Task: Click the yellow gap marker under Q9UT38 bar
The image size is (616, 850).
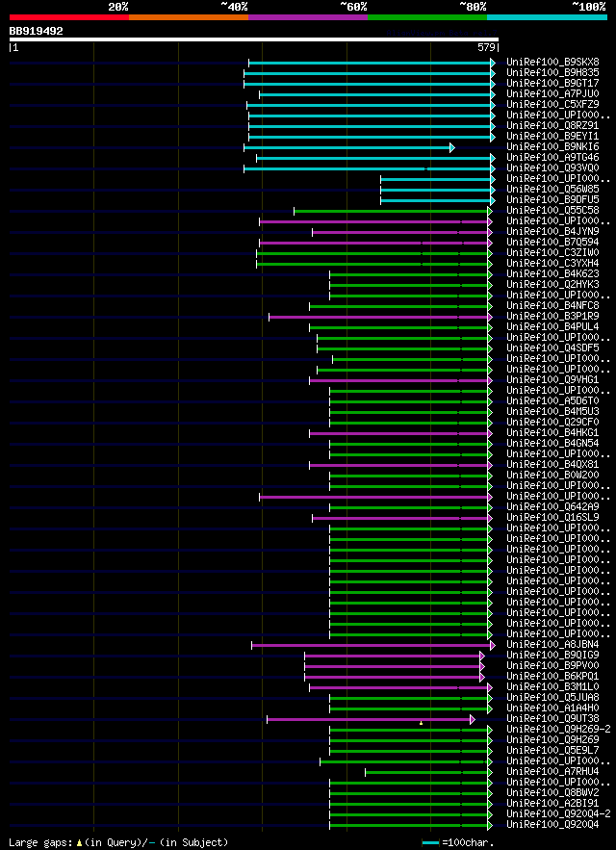Action: pos(421,723)
